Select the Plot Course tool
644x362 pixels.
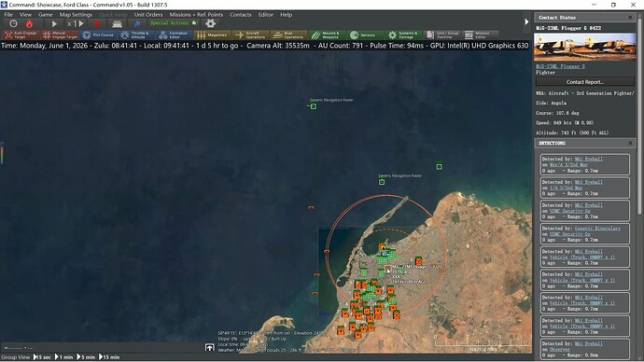97,35
